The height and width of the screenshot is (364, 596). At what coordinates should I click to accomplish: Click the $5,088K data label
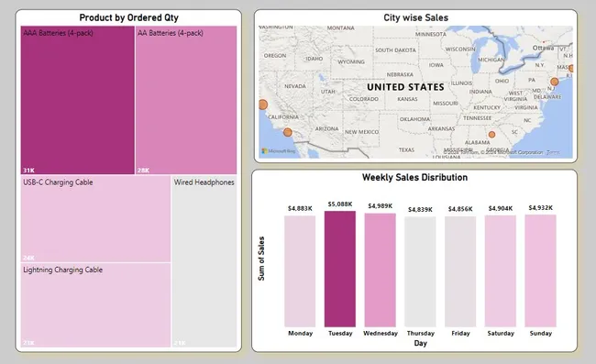[x=340, y=204]
